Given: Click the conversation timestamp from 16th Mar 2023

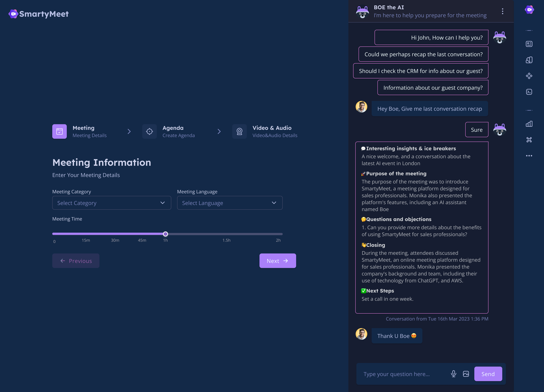Looking at the screenshot, I should [x=437, y=319].
